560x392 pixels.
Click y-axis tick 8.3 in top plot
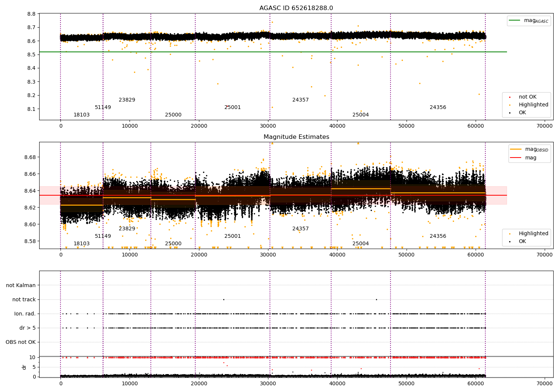(32, 82)
